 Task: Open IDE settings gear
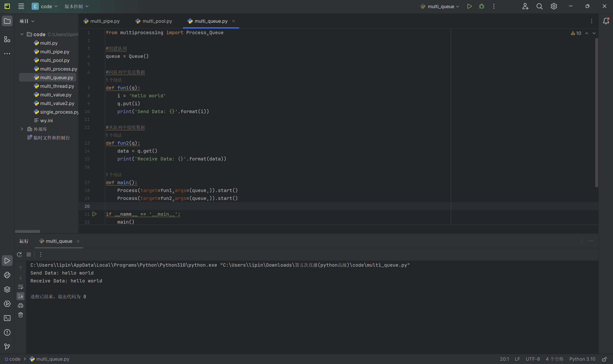tap(554, 6)
